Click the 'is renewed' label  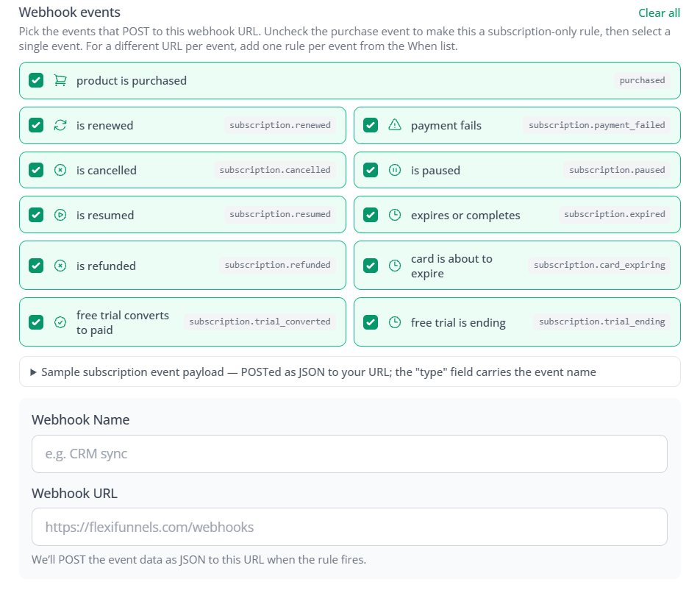click(x=105, y=126)
